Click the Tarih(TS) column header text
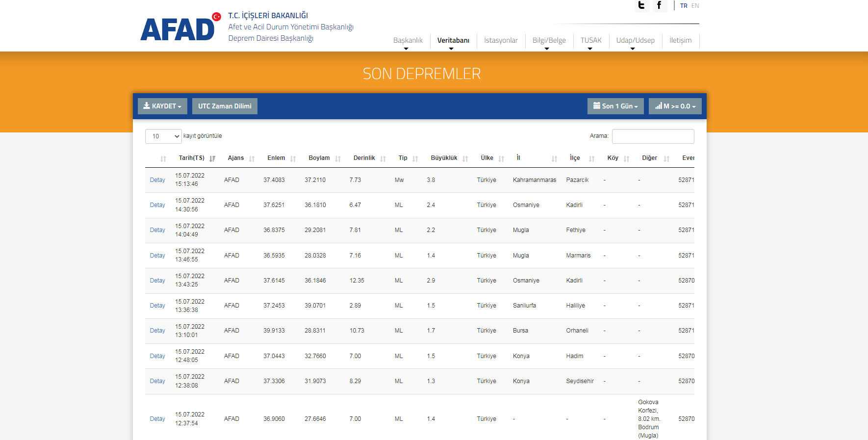 [191, 158]
